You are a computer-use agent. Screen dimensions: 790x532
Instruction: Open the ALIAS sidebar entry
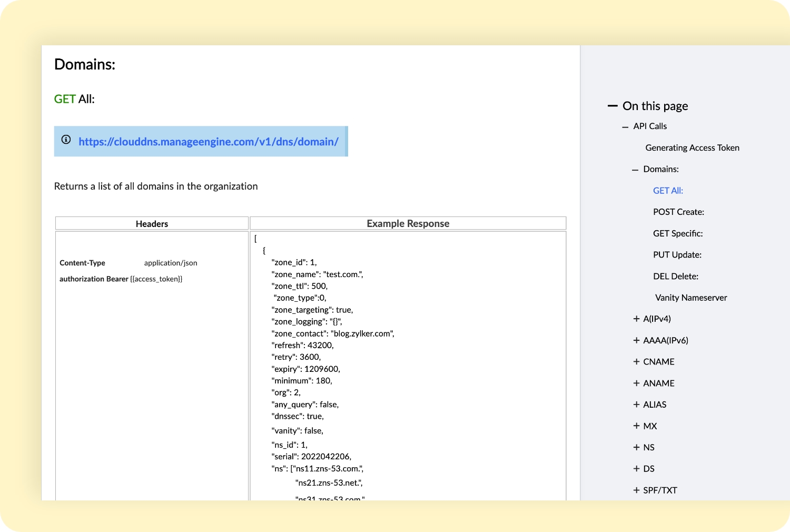655,405
